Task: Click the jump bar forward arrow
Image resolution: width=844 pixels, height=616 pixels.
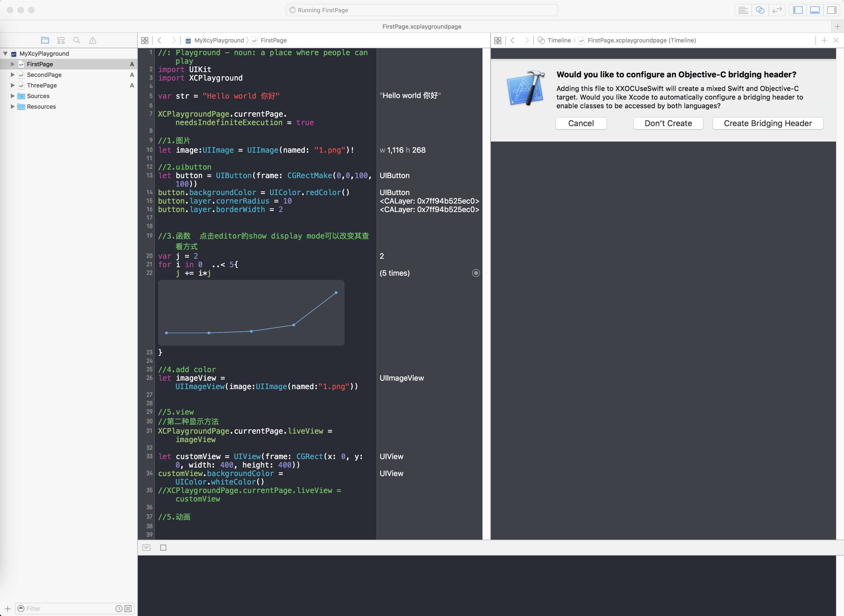Action: 172,41
